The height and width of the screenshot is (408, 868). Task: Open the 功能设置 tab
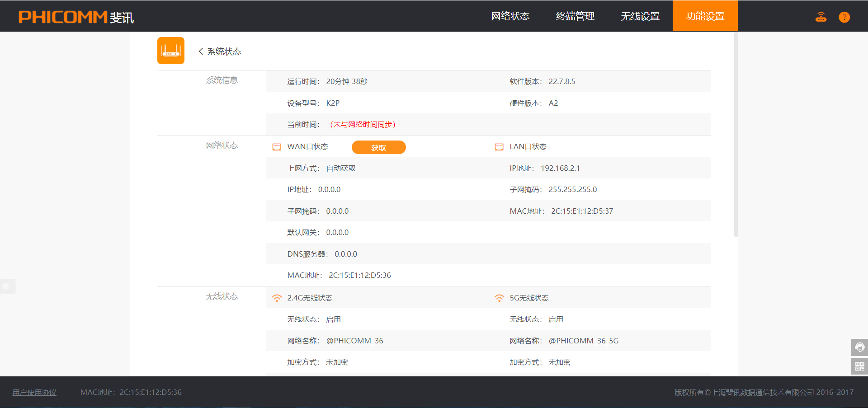click(705, 16)
